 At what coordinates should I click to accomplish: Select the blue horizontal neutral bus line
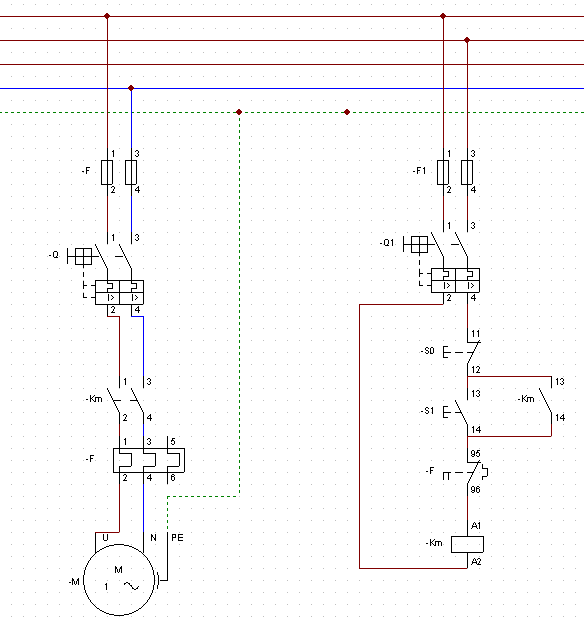(x=292, y=88)
